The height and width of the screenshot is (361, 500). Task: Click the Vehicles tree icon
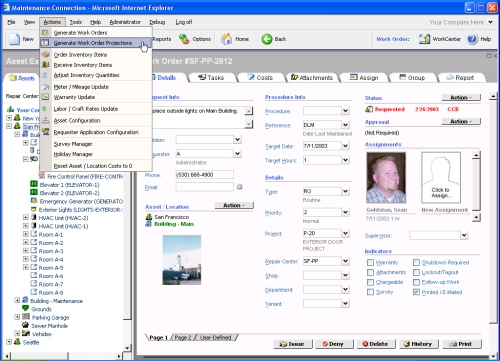26,333
